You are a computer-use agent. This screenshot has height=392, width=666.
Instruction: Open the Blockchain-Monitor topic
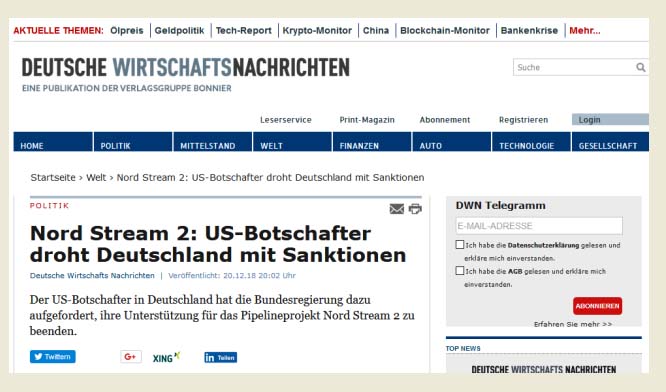(x=445, y=31)
